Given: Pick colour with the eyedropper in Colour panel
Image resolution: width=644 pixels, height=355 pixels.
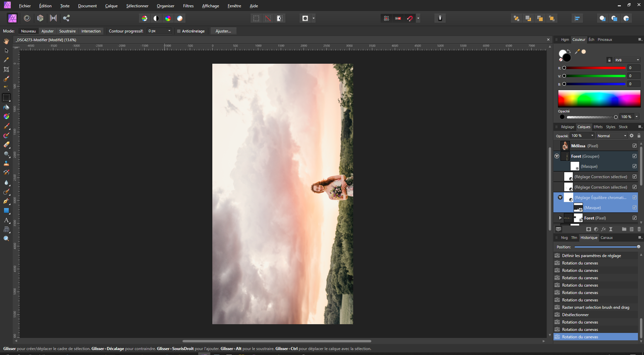Looking at the screenshot, I should click(577, 51).
